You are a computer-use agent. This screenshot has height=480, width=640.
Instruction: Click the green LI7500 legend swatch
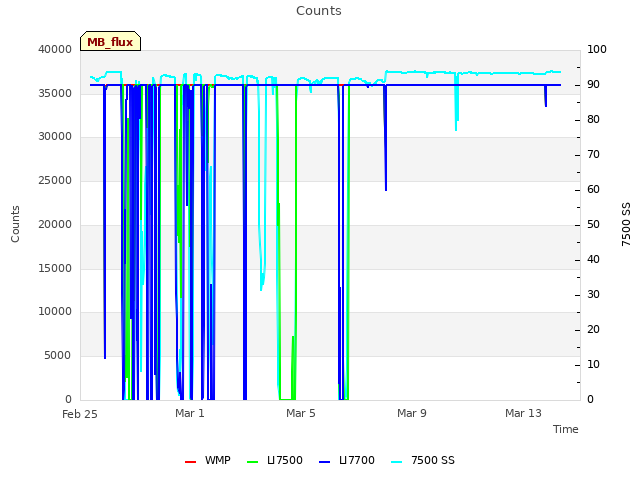click(253, 462)
